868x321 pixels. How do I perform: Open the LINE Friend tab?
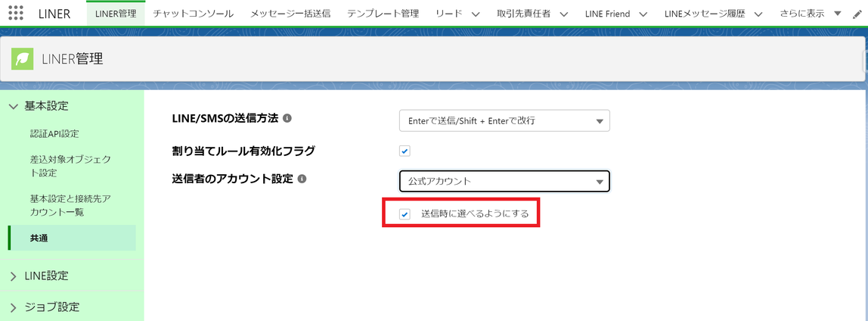click(x=607, y=14)
